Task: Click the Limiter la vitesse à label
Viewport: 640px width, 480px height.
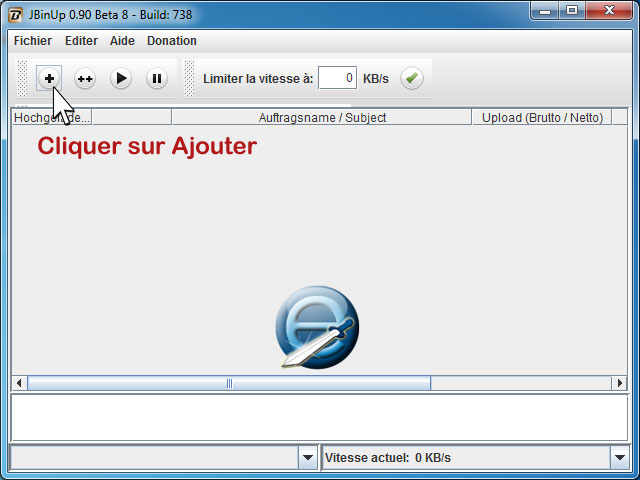Action: (x=258, y=78)
